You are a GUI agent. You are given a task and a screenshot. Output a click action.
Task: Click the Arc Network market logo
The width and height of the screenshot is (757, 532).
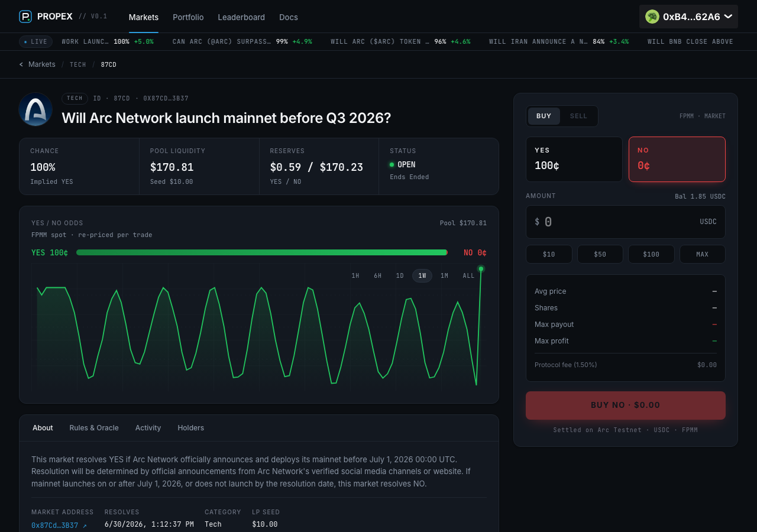pyautogui.click(x=35, y=109)
